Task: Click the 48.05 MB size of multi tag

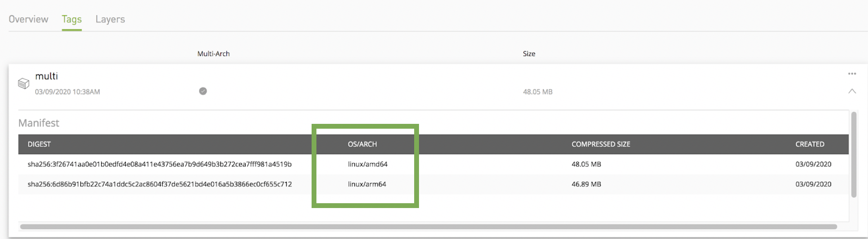Action: coord(538,92)
